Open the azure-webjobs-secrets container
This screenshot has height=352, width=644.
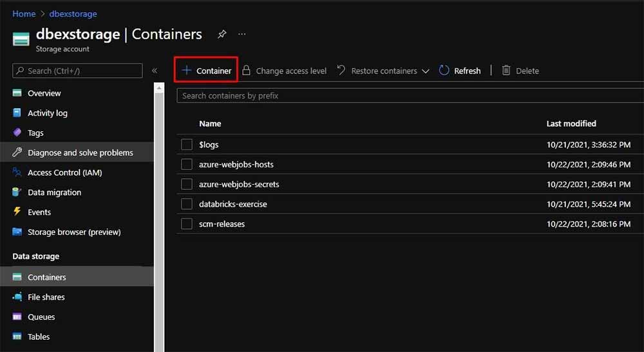[x=239, y=184]
